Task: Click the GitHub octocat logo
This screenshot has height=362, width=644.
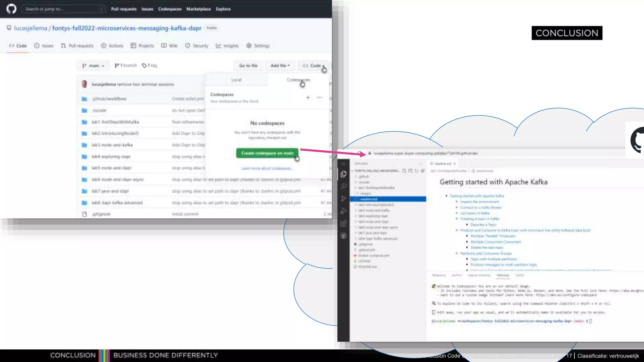Action: click(x=11, y=9)
